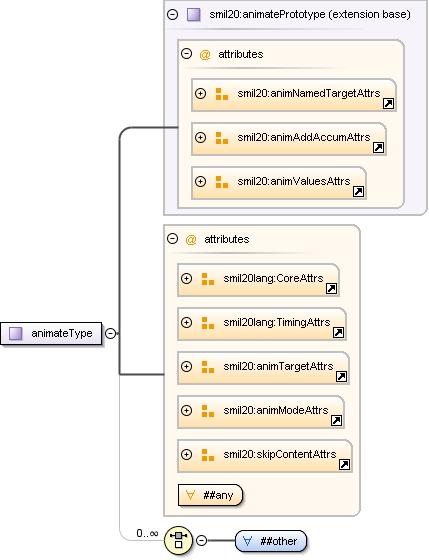Select the smil20lang:CoreAttrs label

coord(273,278)
